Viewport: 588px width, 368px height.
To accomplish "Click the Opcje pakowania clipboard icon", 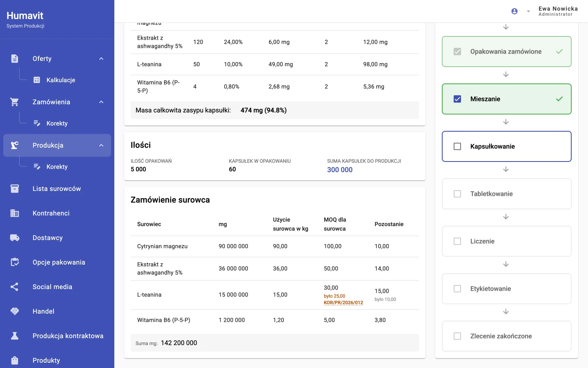I will click(15, 262).
